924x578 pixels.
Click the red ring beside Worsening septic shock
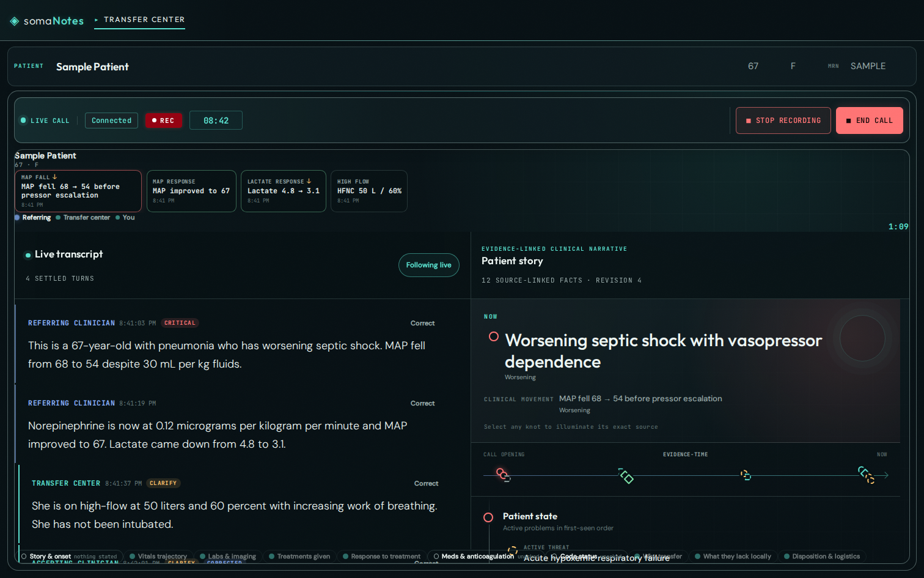[494, 337]
